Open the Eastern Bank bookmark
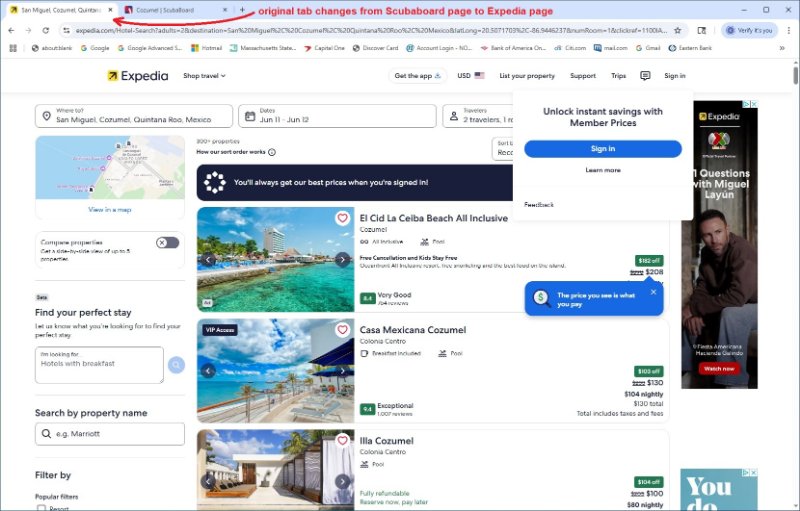Image resolution: width=800 pixels, height=511 pixels. click(690, 48)
